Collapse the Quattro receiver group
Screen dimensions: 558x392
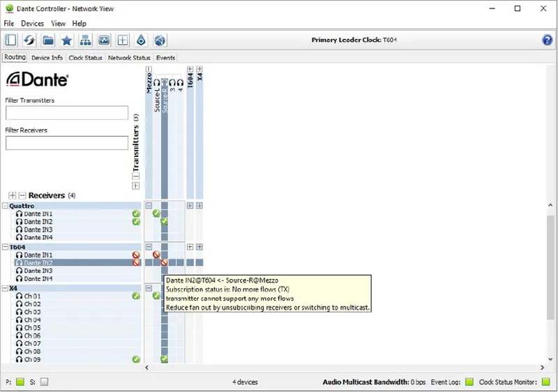click(x=5, y=206)
